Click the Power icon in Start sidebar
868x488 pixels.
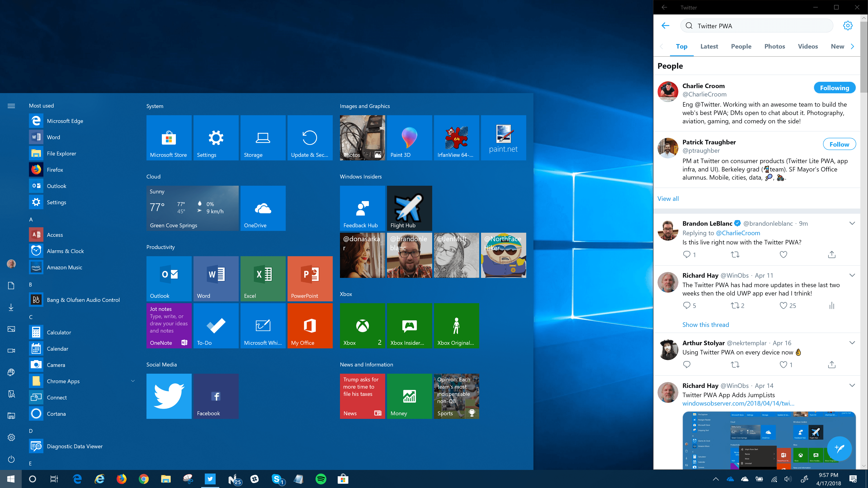pos(11,459)
